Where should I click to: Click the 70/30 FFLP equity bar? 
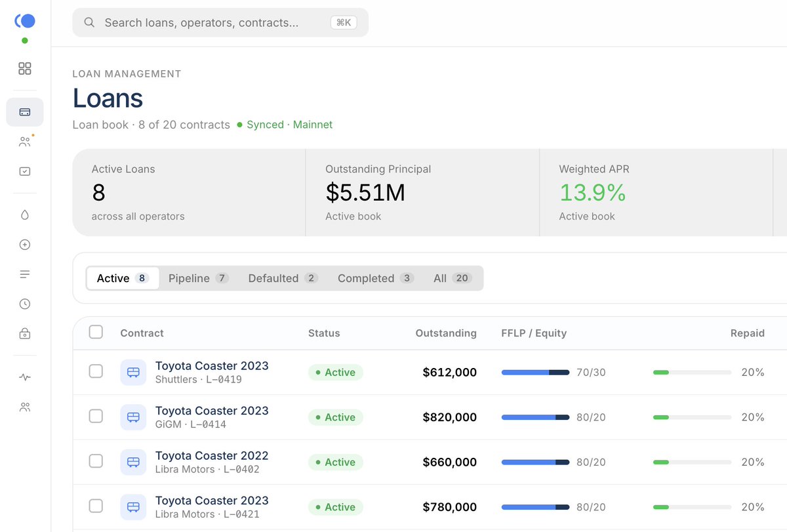535,372
